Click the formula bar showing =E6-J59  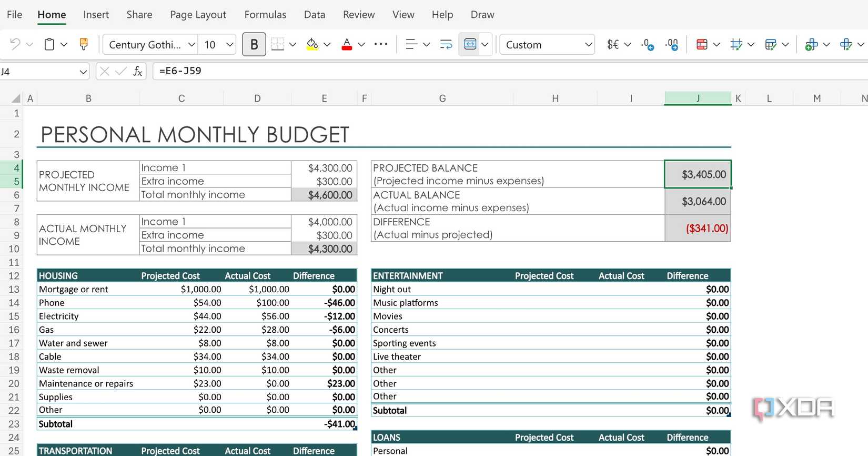pos(473,72)
